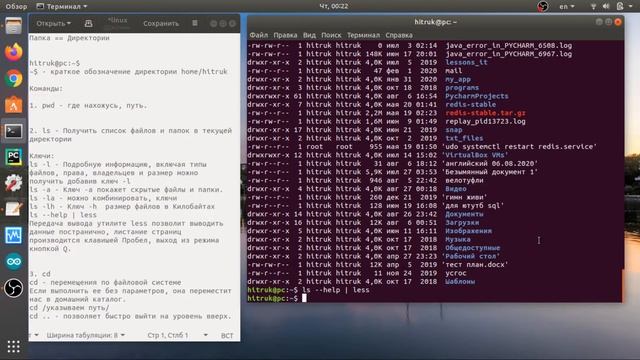Click the line '1. pwd - где нахожусь, путь.' in gedit
The image size is (640, 360).
point(88,105)
